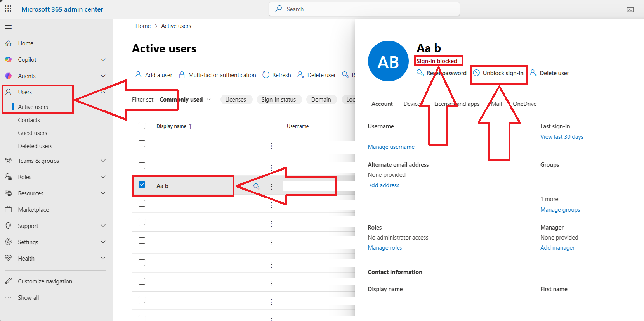Collapse the navigation hamburger menu
This screenshot has height=321, width=644.
pos(8,27)
